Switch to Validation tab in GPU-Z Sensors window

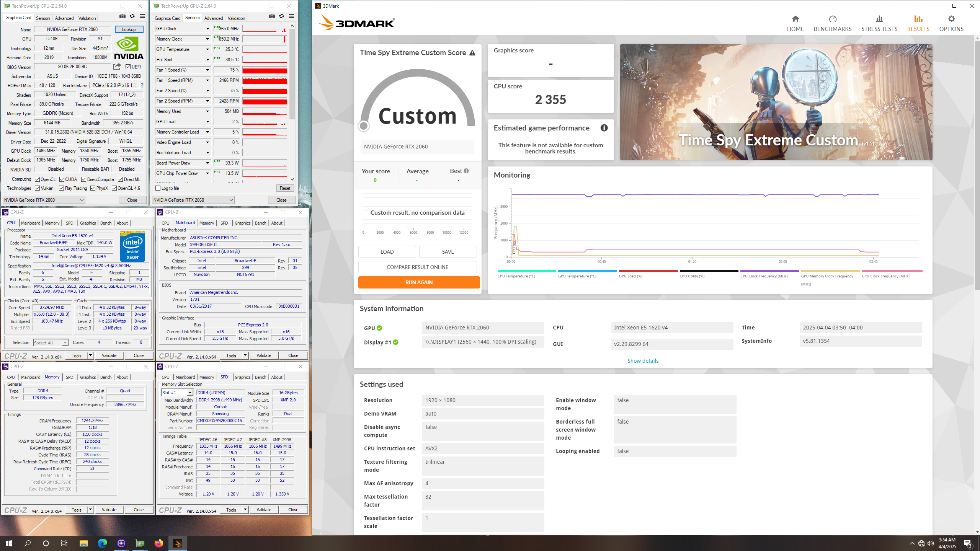pyautogui.click(x=236, y=18)
